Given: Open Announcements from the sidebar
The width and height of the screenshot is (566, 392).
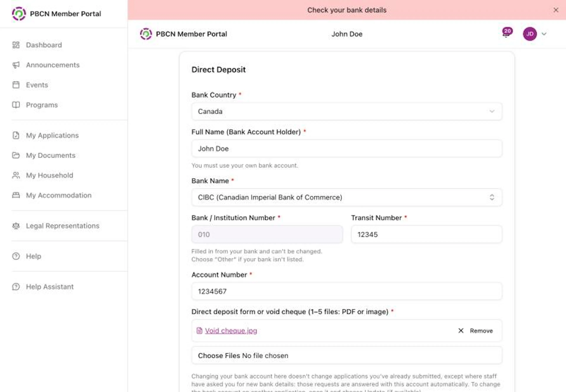Looking at the screenshot, I should 53,65.
